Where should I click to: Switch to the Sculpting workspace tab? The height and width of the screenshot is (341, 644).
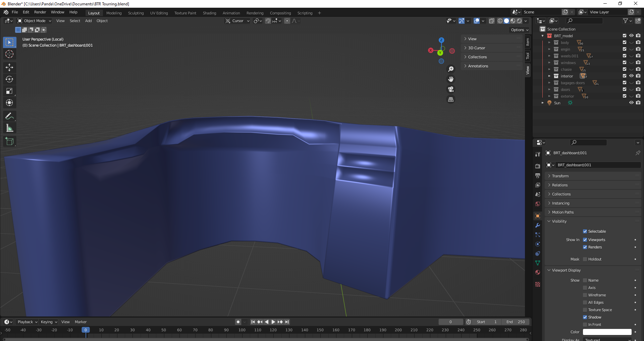[136, 13]
